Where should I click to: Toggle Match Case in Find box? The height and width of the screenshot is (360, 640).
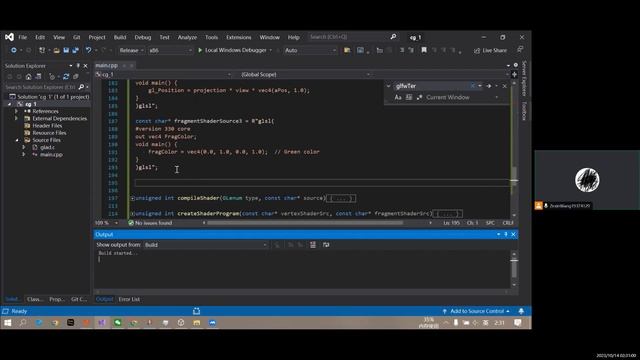(398, 98)
